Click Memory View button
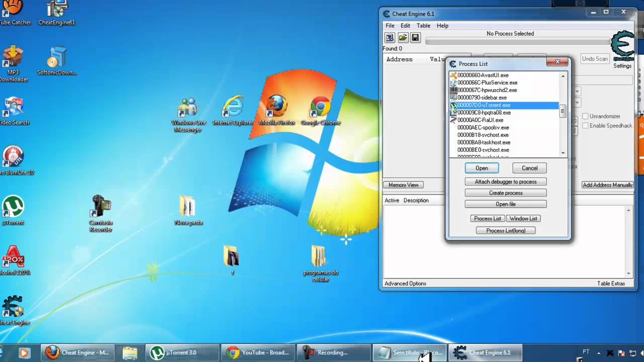Viewport: 644px width, 362px height. coord(404,185)
